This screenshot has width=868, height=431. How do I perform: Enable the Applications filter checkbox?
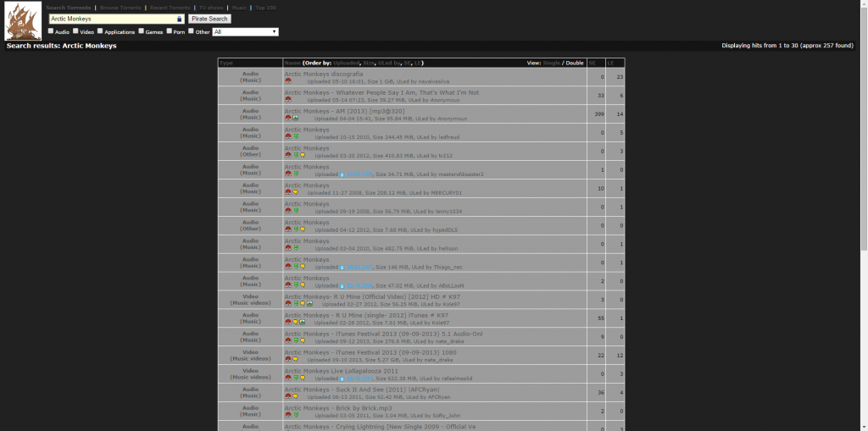pos(100,31)
